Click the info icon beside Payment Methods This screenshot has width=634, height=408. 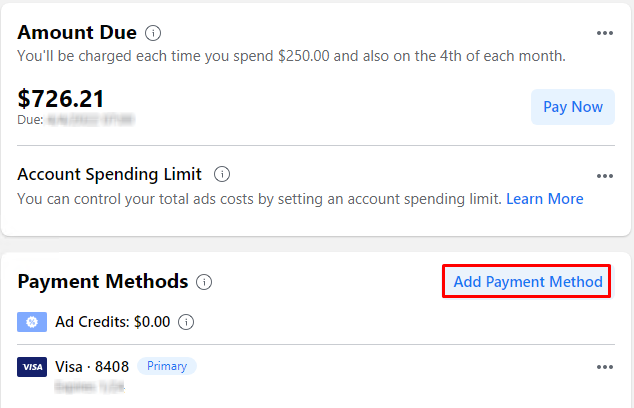tap(204, 282)
